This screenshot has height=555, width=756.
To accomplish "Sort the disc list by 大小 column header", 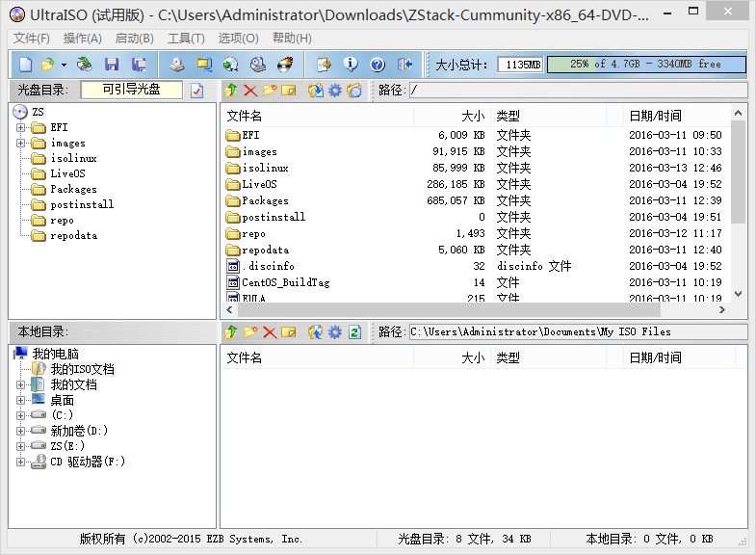I will pyautogui.click(x=453, y=116).
